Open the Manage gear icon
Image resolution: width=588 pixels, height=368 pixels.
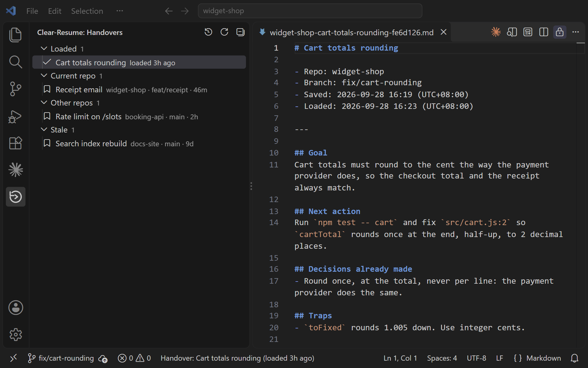pos(16,335)
